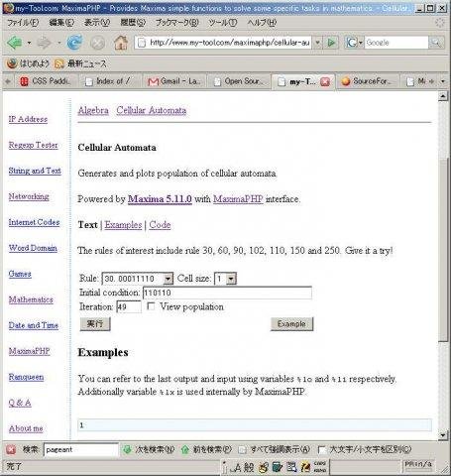The height and width of the screenshot is (476, 451).
Task: Open the Code link
Action: tap(160, 225)
